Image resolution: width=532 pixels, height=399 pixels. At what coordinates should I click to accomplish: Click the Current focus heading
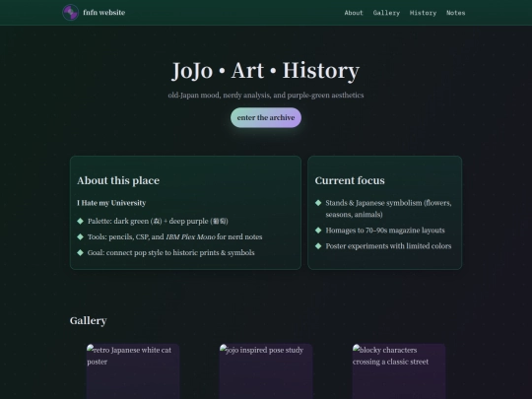[350, 180]
